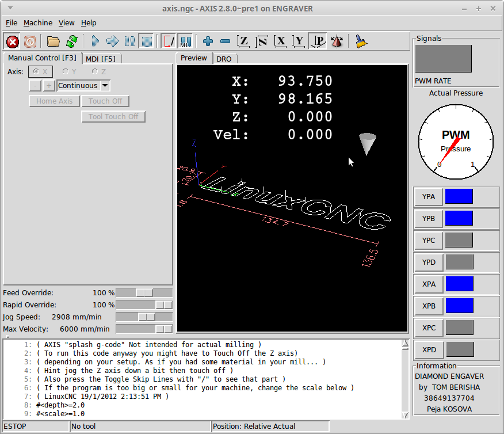Click the 'No tool' status entry
The width and height of the screenshot is (504, 434).
coord(140,427)
